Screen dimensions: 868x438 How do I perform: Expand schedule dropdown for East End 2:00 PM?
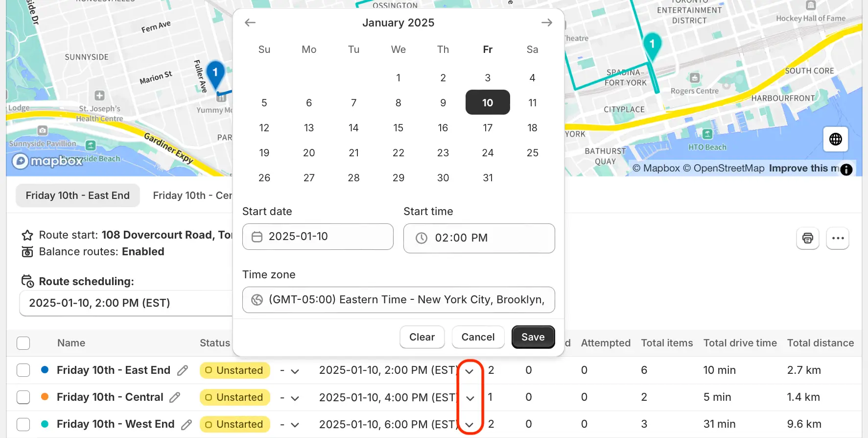tap(469, 371)
